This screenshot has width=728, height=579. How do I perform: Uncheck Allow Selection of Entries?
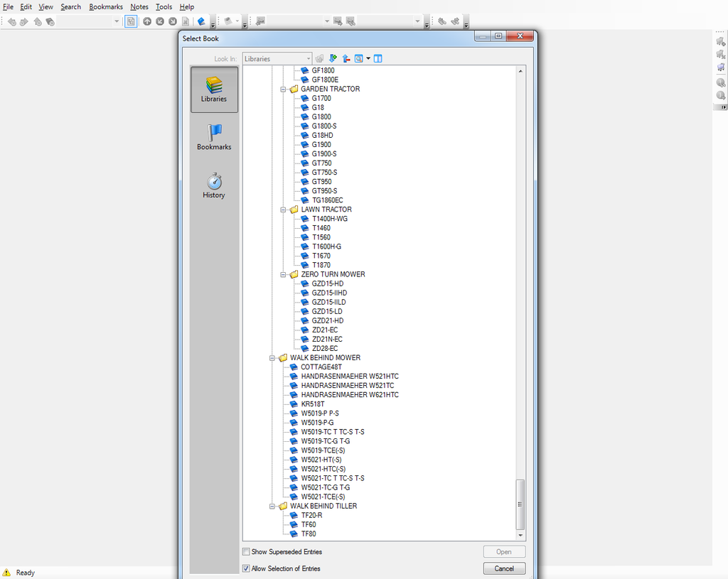pyautogui.click(x=246, y=569)
